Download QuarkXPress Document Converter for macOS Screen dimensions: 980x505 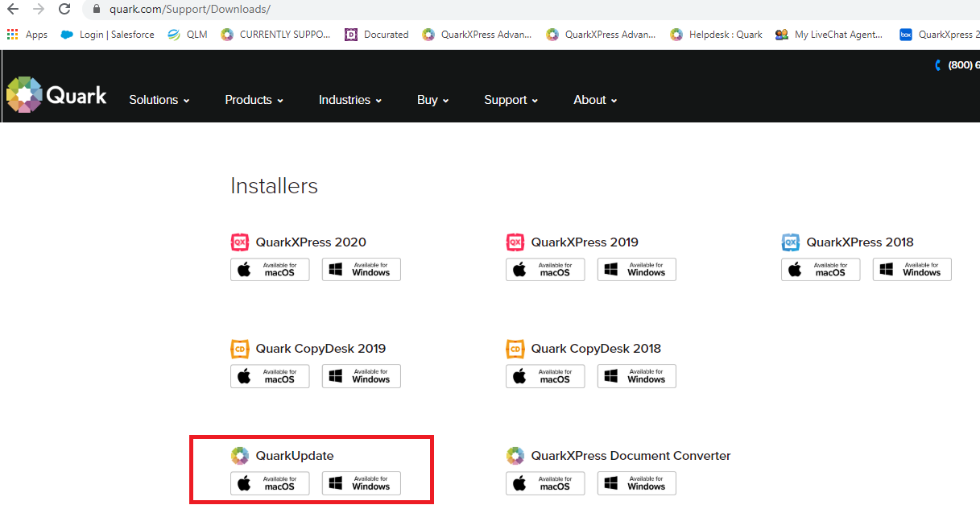click(545, 483)
